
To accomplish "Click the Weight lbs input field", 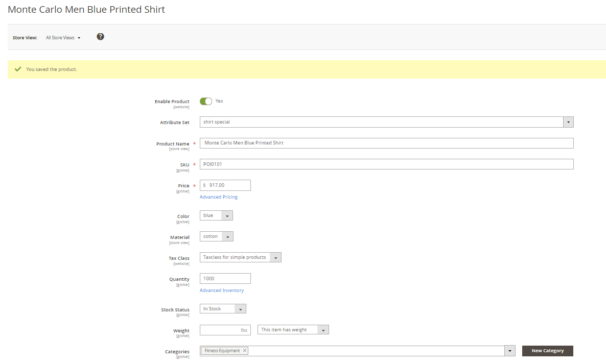I will 220,330.
